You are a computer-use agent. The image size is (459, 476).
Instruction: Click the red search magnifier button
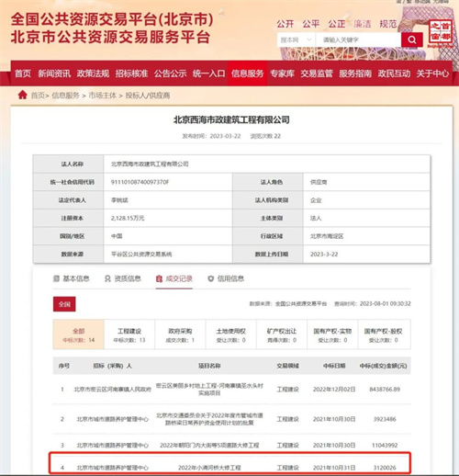pos(412,40)
